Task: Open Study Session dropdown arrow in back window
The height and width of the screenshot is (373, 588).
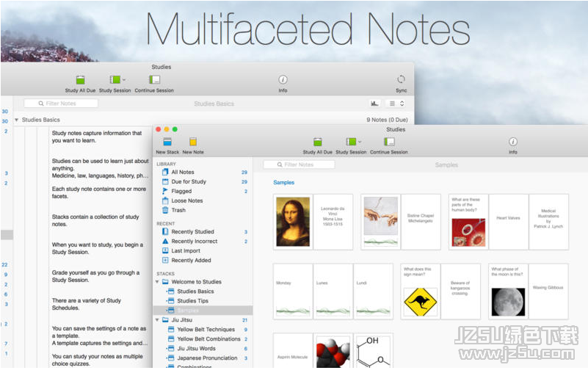Action: click(x=124, y=79)
